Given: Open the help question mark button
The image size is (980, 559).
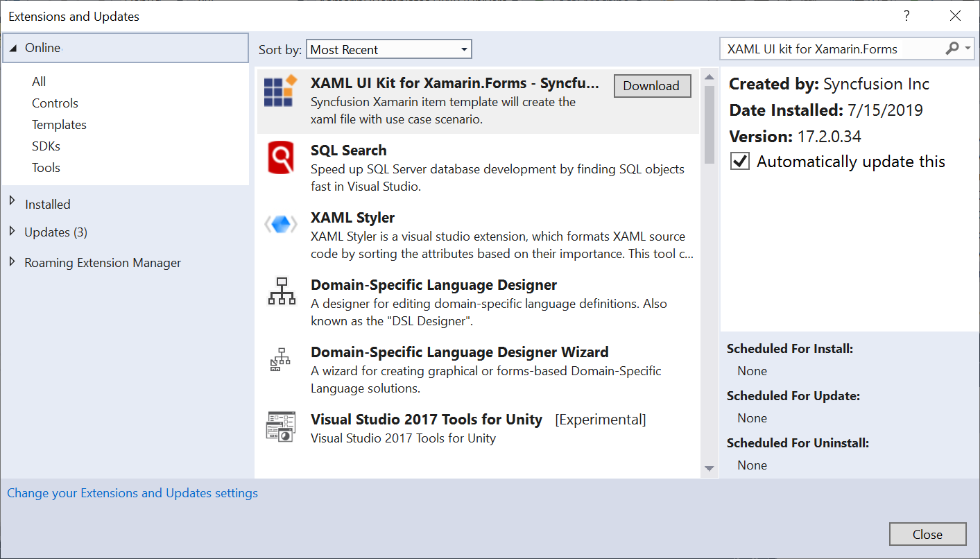Looking at the screenshot, I should (906, 16).
